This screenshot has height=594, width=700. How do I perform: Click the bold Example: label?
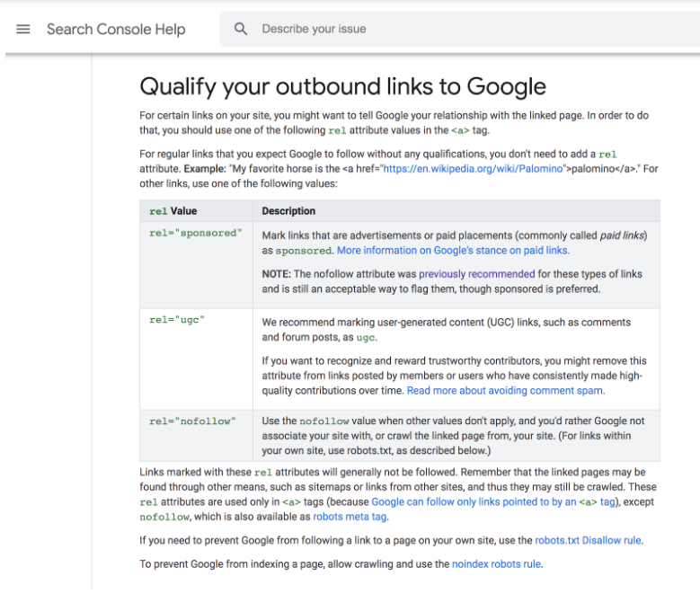(x=206, y=169)
